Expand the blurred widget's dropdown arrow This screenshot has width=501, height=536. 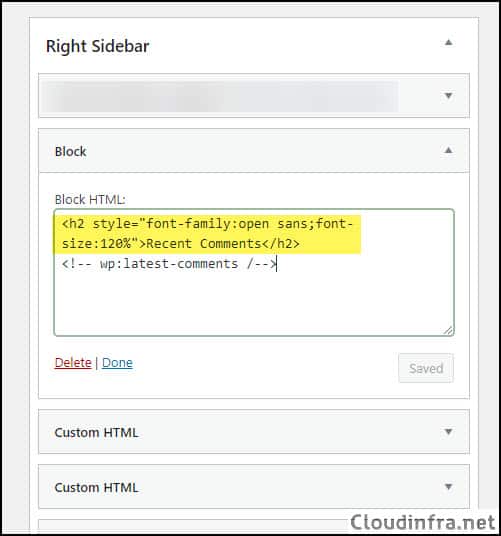tap(448, 96)
